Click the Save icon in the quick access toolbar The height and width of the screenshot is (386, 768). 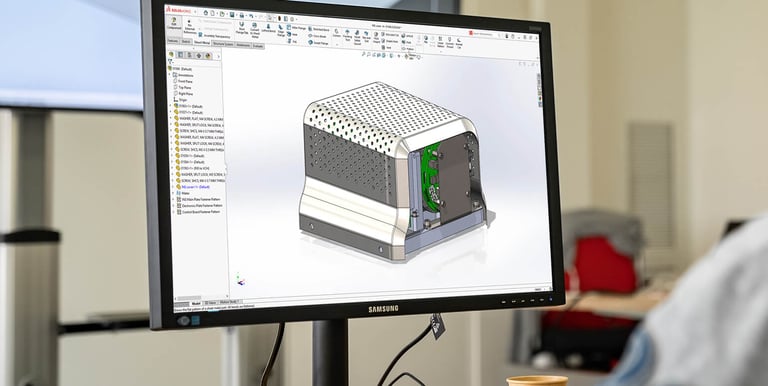pyautogui.click(x=232, y=15)
